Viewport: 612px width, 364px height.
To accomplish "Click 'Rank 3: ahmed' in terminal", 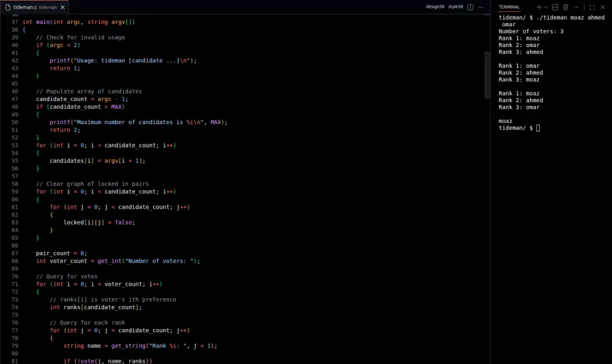I will pyautogui.click(x=521, y=52).
